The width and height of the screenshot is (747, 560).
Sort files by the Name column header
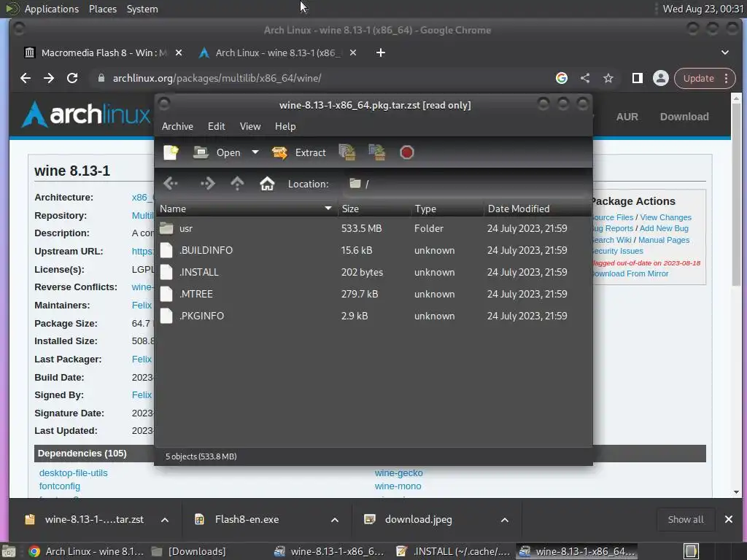point(247,209)
